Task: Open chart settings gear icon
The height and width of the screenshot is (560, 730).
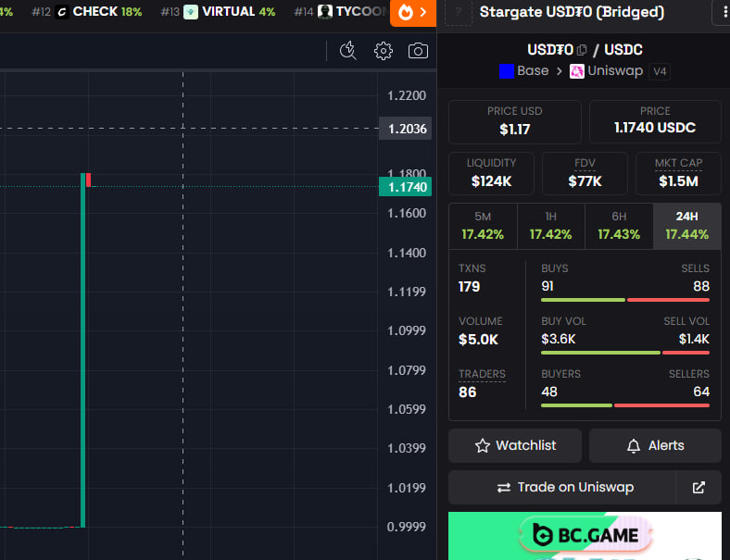Action: (x=384, y=51)
